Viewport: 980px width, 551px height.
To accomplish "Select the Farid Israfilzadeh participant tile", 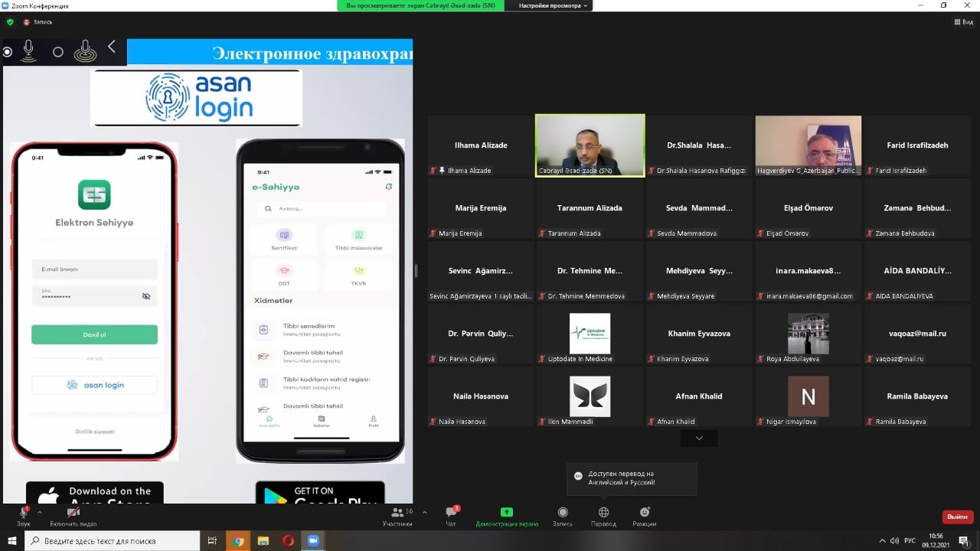I will pyautogui.click(x=917, y=145).
